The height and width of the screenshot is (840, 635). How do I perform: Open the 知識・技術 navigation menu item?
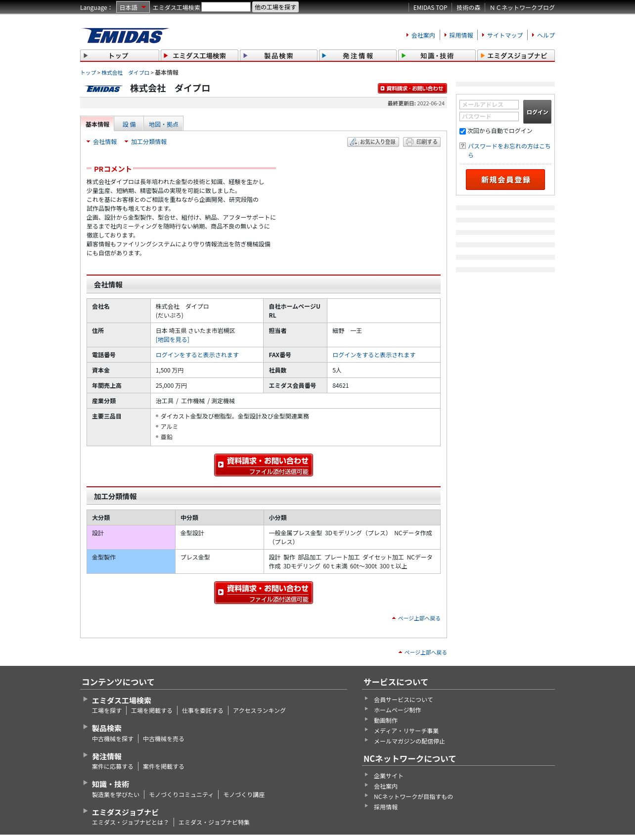[437, 55]
